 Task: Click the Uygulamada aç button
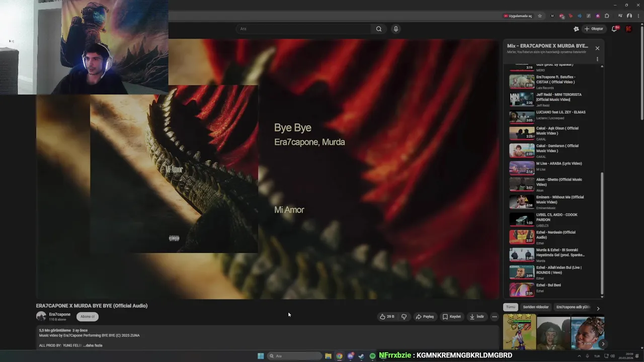click(x=518, y=16)
